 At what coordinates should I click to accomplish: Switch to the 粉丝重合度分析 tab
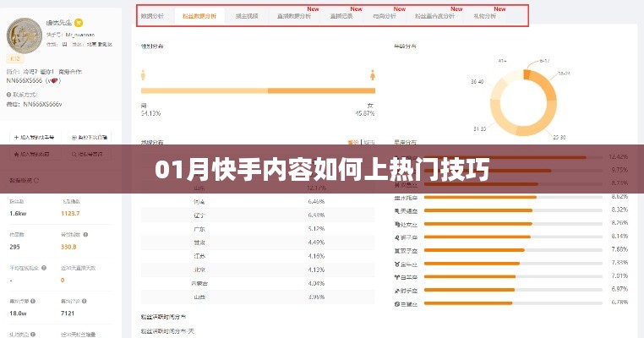pyautogui.click(x=434, y=16)
